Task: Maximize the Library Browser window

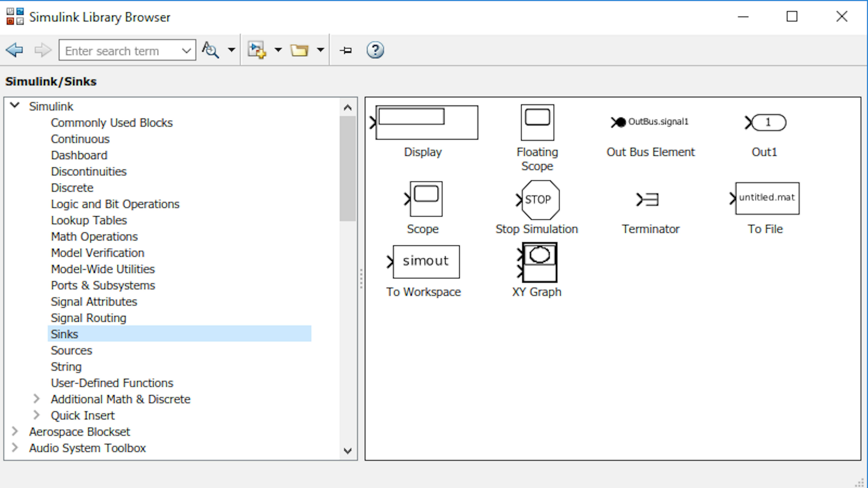Action: (x=792, y=16)
